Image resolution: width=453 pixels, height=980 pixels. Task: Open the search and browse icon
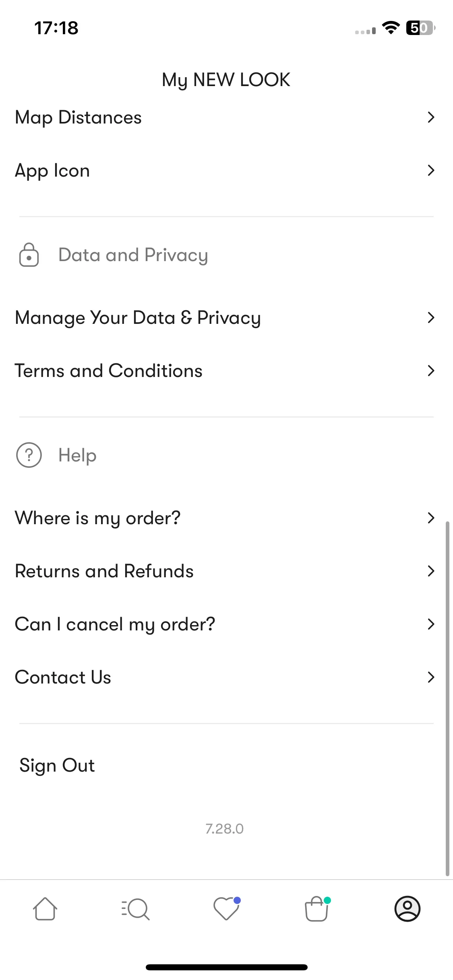click(x=135, y=909)
